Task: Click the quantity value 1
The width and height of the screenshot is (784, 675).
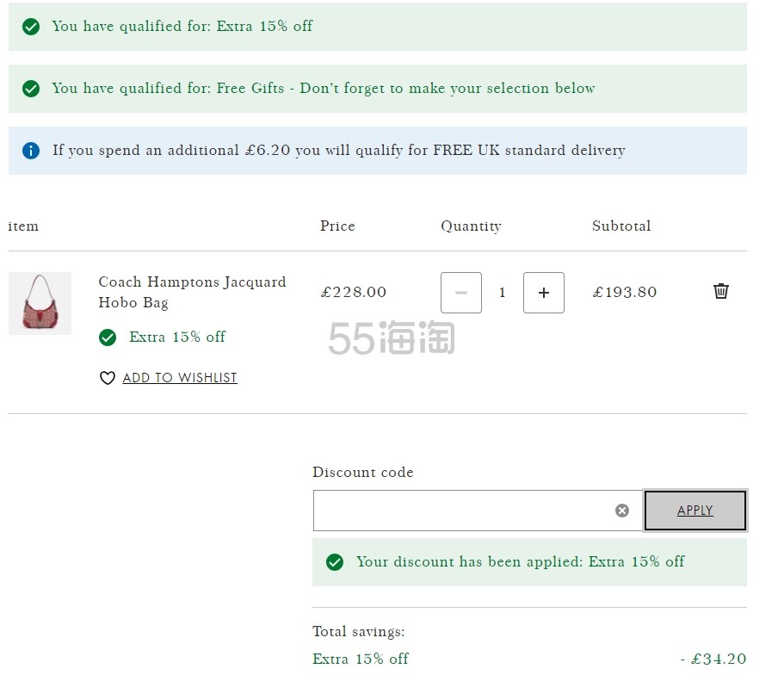Action: [x=502, y=292]
